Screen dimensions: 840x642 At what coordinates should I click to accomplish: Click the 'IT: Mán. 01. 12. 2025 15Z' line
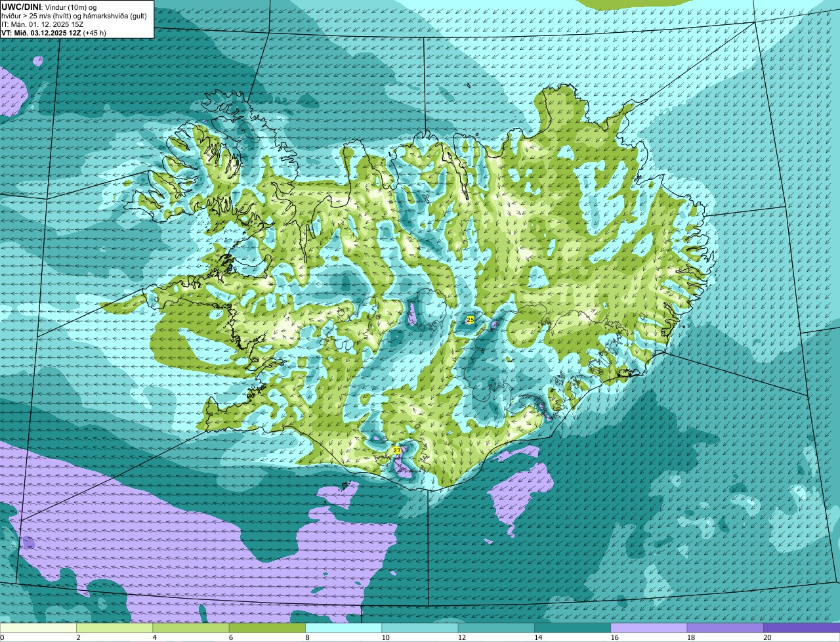(43, 24)
